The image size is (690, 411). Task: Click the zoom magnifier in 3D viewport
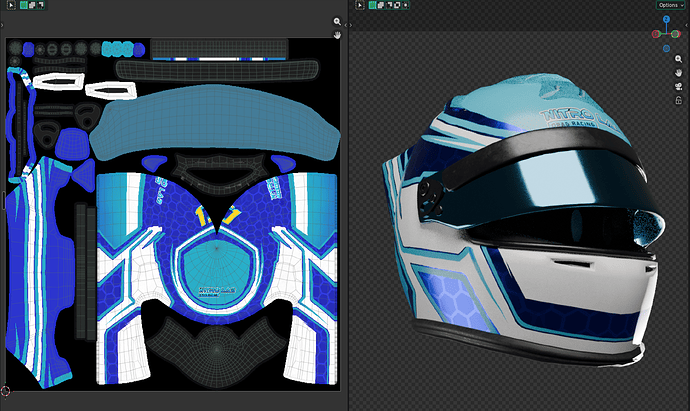(x=679, y=59)
